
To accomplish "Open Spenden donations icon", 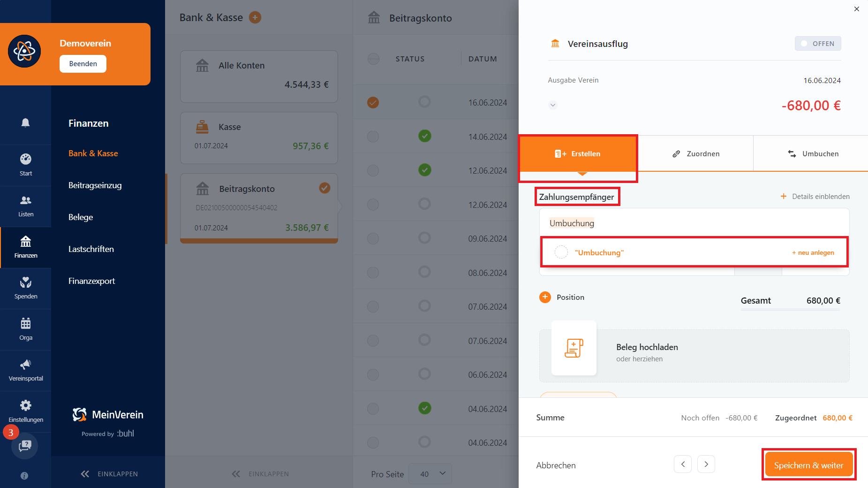I will pyautogui.click(x=26, y=282).
